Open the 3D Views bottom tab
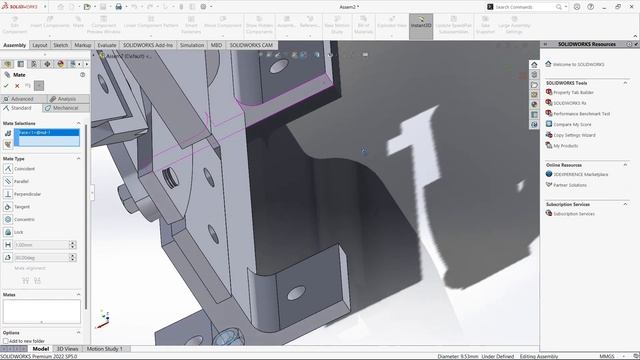 pyautogui.click(x=67, y=349)
